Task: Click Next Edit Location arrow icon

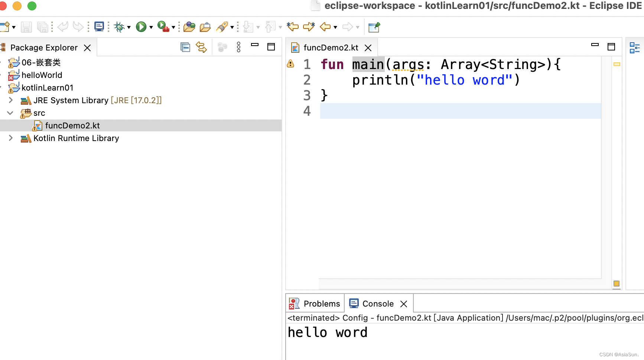Action: pos(309,26)
